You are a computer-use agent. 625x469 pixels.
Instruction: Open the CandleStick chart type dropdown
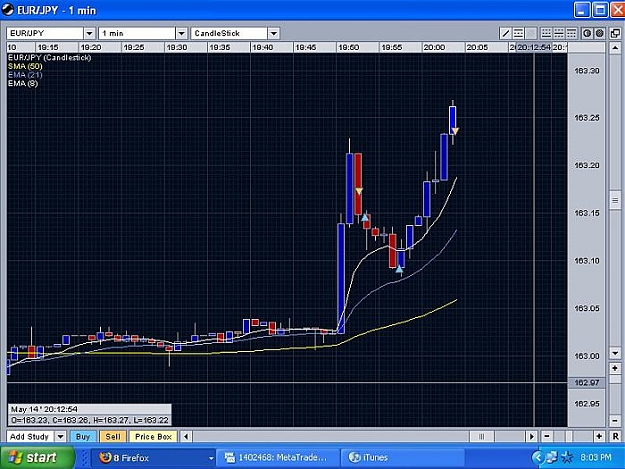click(x=273, y=33)
